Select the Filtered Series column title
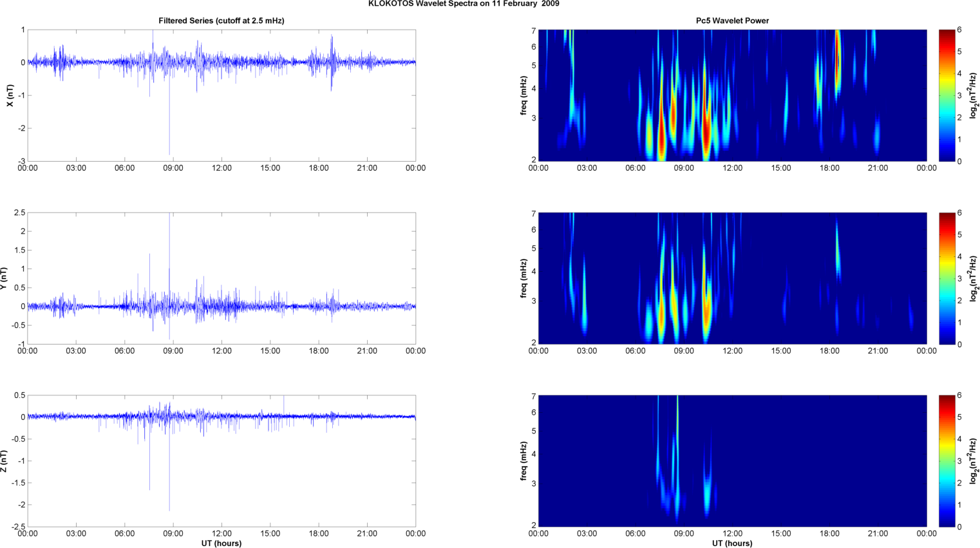 click(x=221, y=21)
